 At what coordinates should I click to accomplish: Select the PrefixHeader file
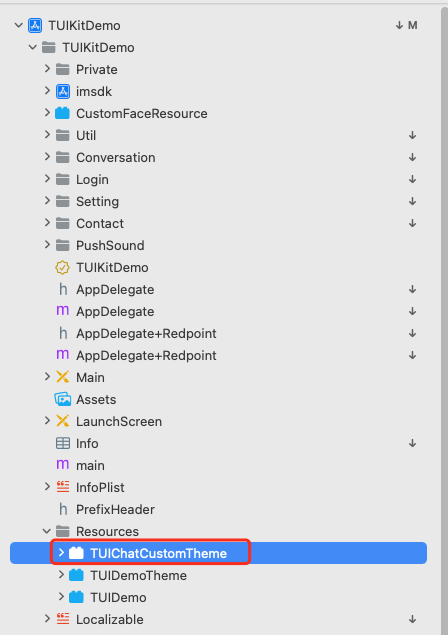click(x=115, y=509)
